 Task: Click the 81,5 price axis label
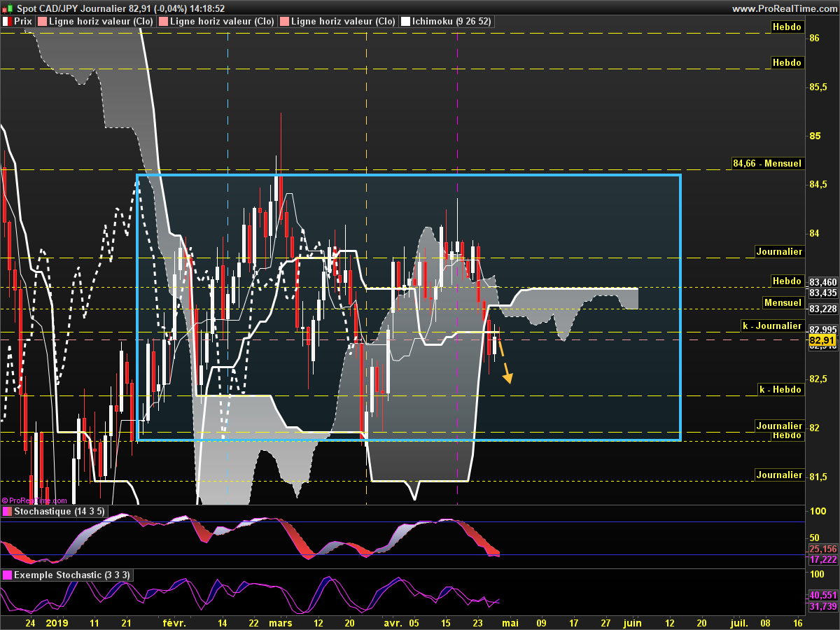tap(819, 476)
